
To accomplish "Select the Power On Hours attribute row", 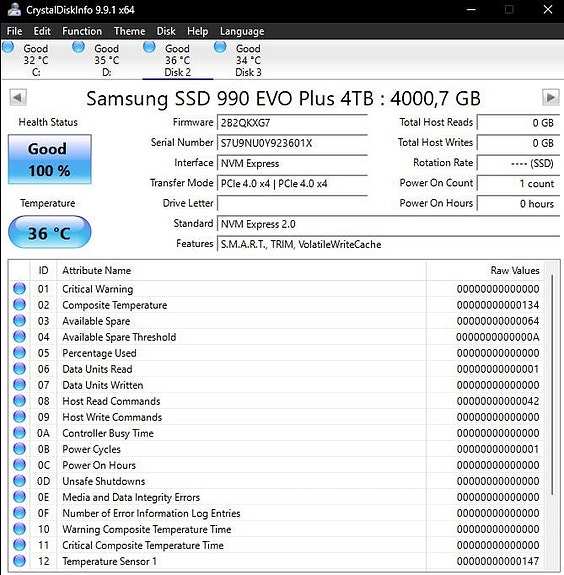I will pos(276,465).
